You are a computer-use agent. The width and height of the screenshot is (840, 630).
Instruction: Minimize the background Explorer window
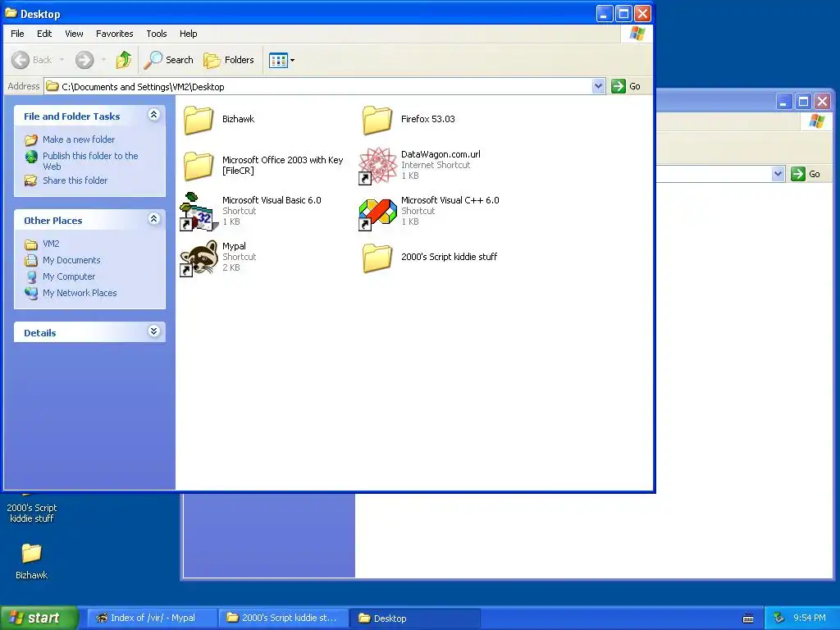pos(784,101)
